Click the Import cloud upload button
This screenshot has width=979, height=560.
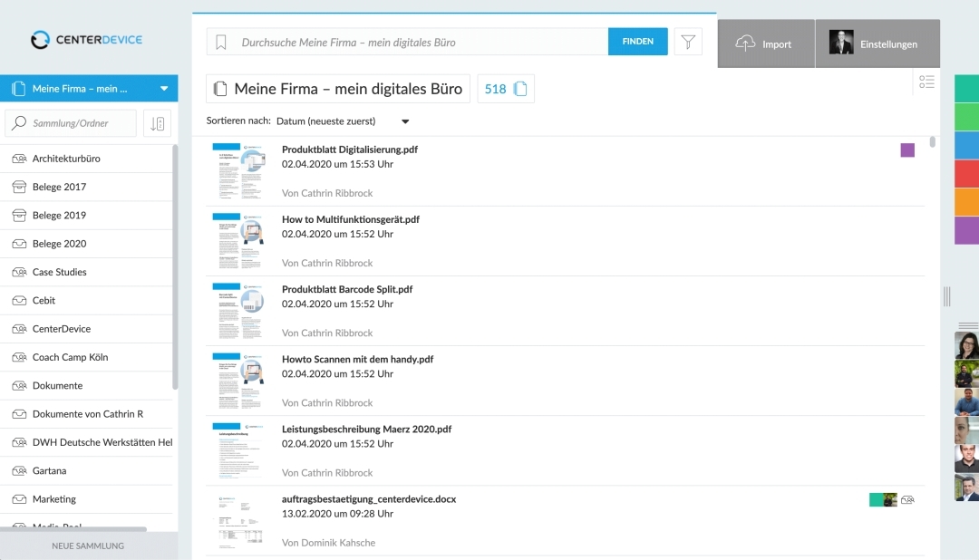[766, 43]
